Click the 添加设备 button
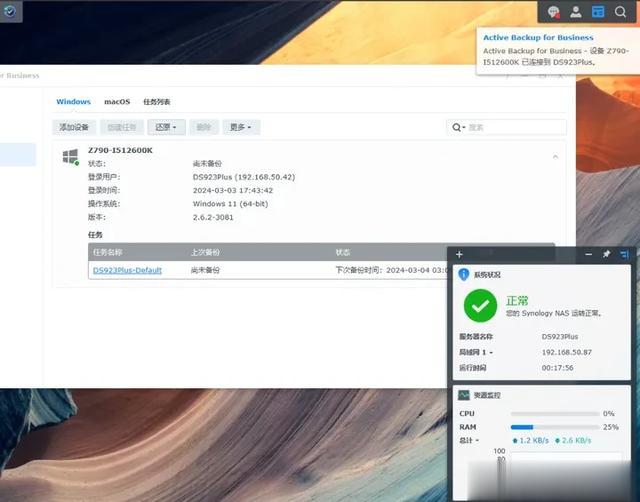 coord(74,127)
